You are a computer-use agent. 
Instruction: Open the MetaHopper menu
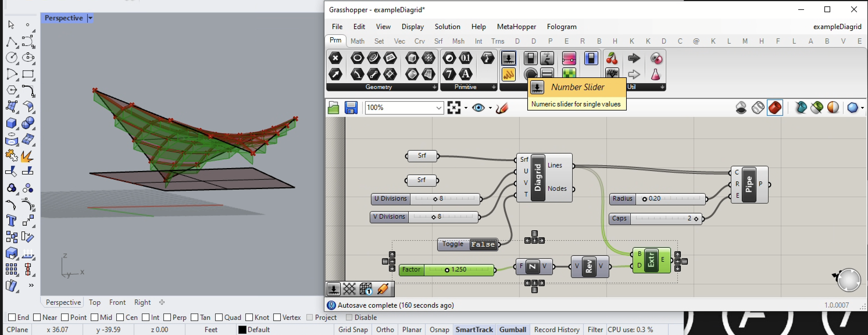(516, 27)
